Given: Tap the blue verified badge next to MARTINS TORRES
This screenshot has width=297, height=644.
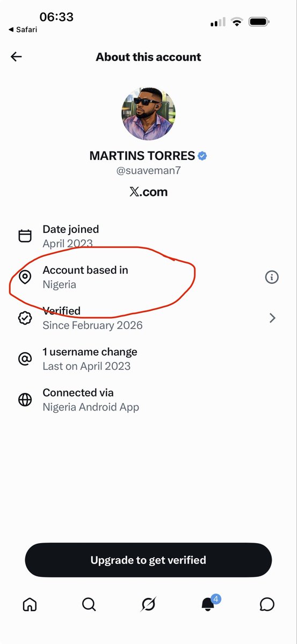Looking at the screenshot, I should [202, 156].
